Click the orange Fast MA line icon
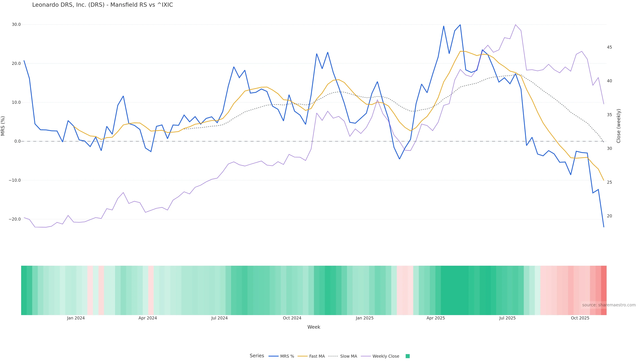 (x=303, y=356)
